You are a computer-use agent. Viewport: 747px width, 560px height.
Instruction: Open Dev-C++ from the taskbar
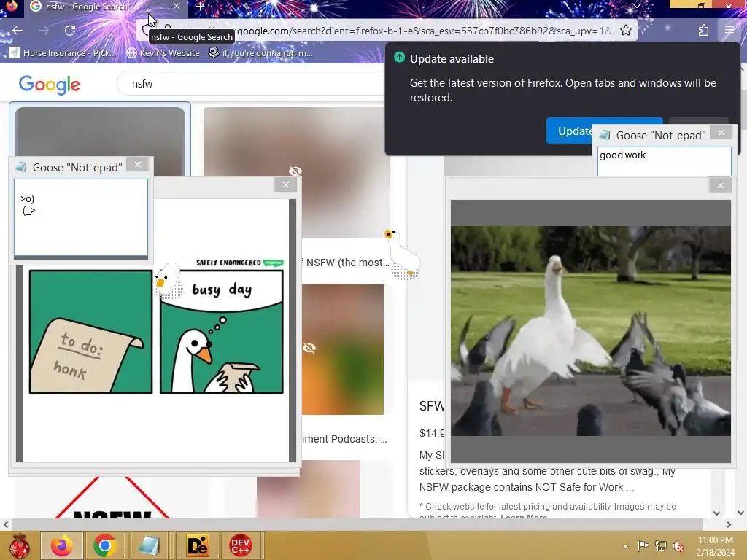pyautogui.click(x=240, y=545)
